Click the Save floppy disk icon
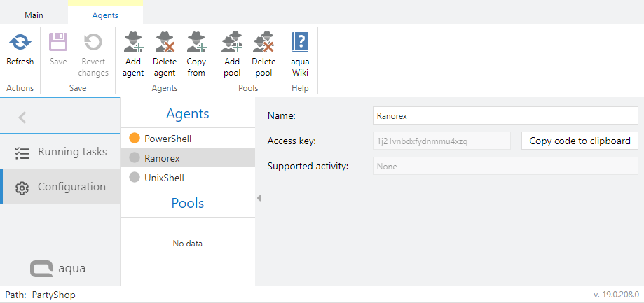 coord(58,43)
